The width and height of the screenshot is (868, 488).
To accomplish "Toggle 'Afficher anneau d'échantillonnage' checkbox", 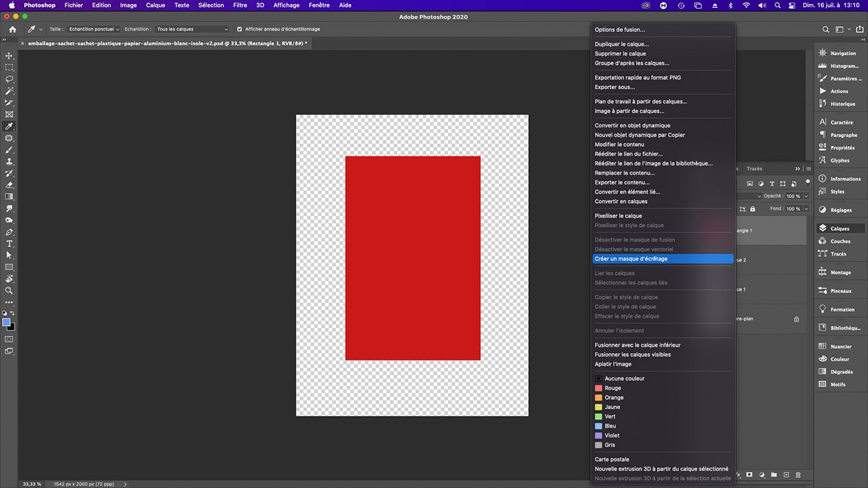I will click(240, 29).
